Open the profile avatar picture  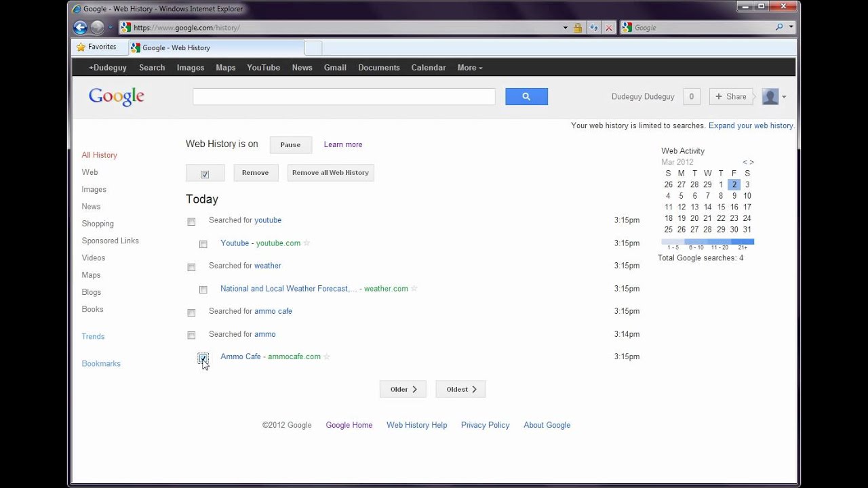tap(770, 96)
